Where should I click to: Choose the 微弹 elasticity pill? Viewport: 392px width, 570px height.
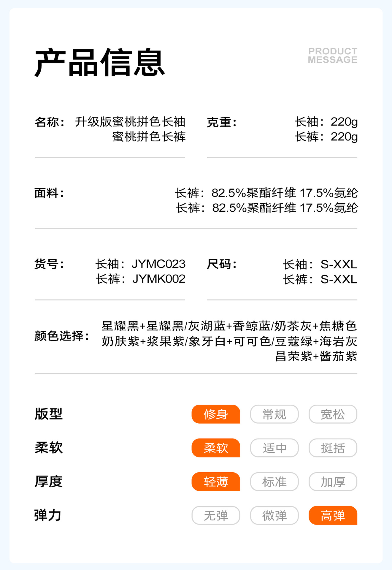tap(274, 516)
